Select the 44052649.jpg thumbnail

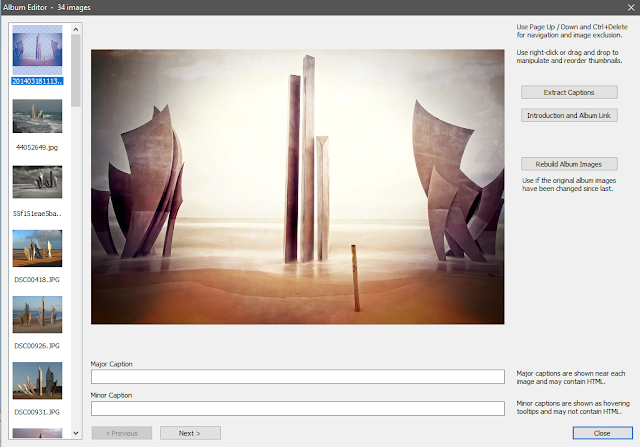[37, 116]
